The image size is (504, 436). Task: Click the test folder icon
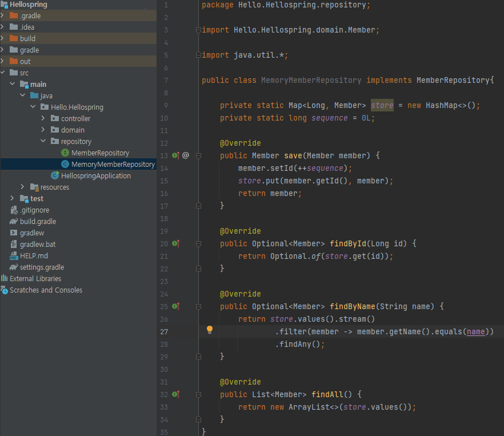(24, 198)
